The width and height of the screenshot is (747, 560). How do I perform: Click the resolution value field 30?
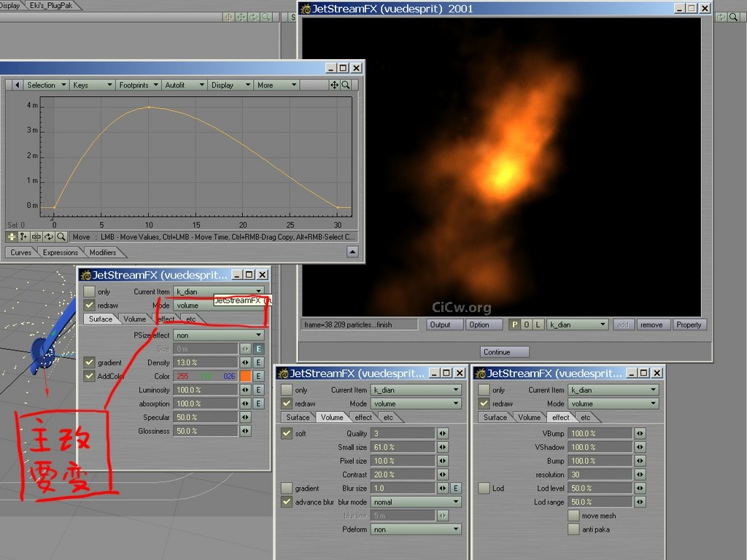tap(600, 475)
